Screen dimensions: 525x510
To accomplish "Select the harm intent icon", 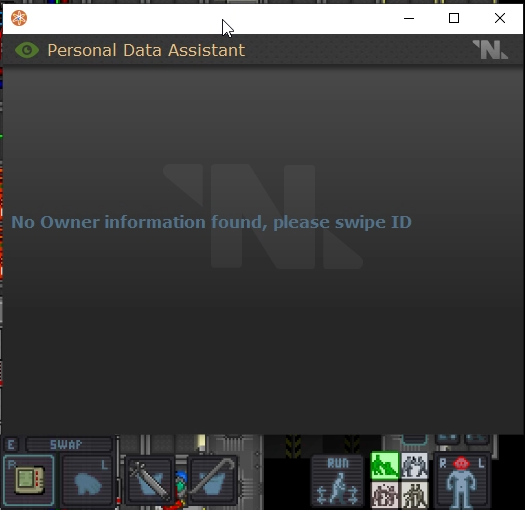I will [415, 495].
